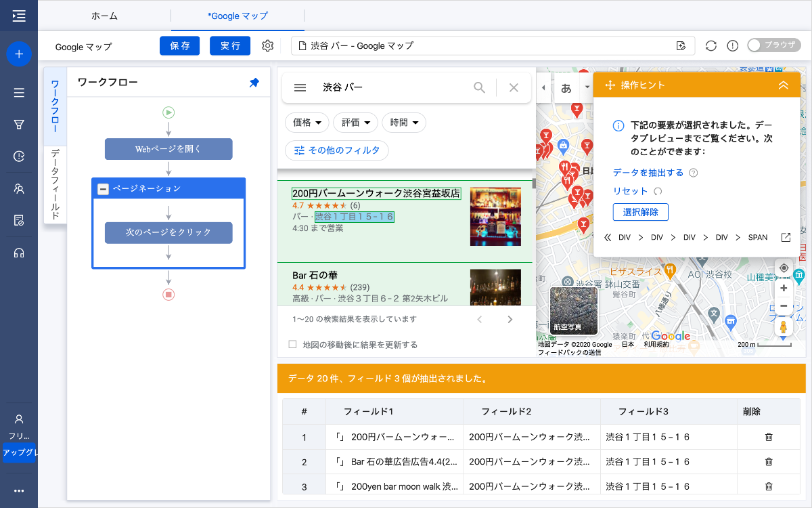Screen dimensions: 812x508
Task: Click the blue plus new task button
Action: pos(19,54)
